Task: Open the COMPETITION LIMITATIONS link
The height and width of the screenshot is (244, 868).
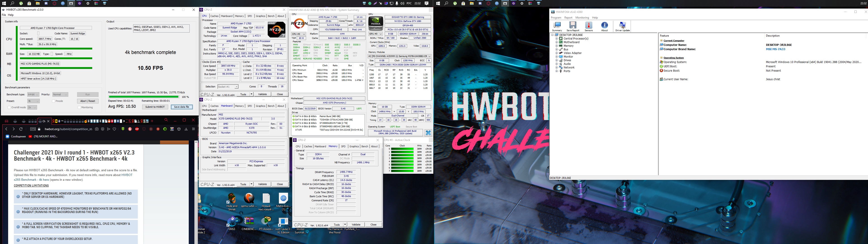Action: (x=31, y=186)
